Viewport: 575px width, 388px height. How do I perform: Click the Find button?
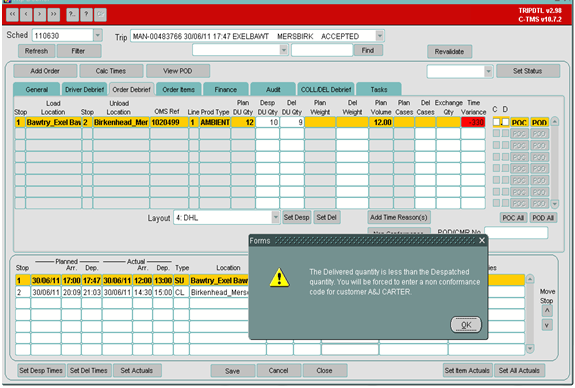(x=368, y=50)
